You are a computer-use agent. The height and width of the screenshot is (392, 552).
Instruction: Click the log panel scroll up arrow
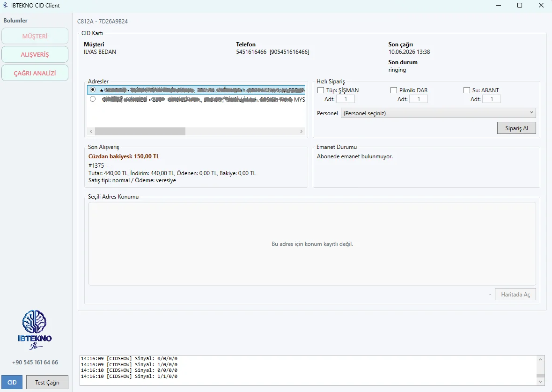[541, 359]
